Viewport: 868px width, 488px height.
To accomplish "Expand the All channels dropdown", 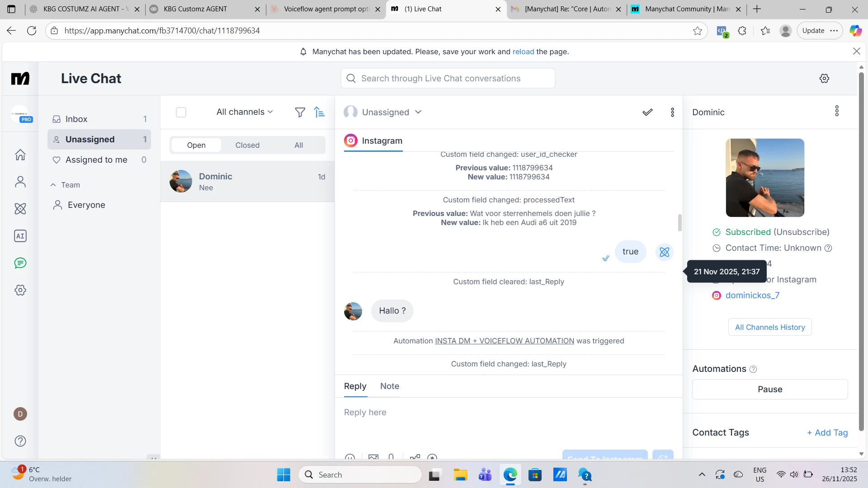I will (245, 112).
